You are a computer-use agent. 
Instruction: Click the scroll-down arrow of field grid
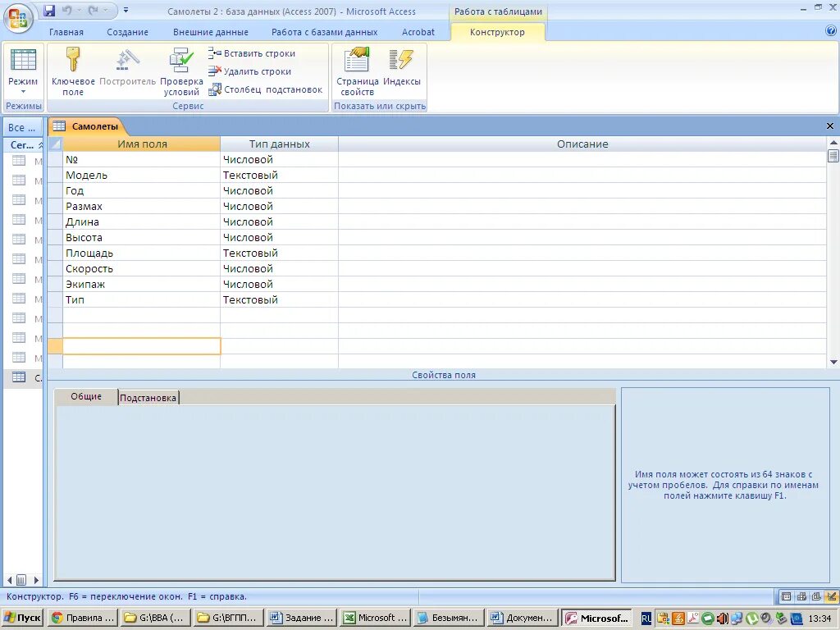[833, 362]
